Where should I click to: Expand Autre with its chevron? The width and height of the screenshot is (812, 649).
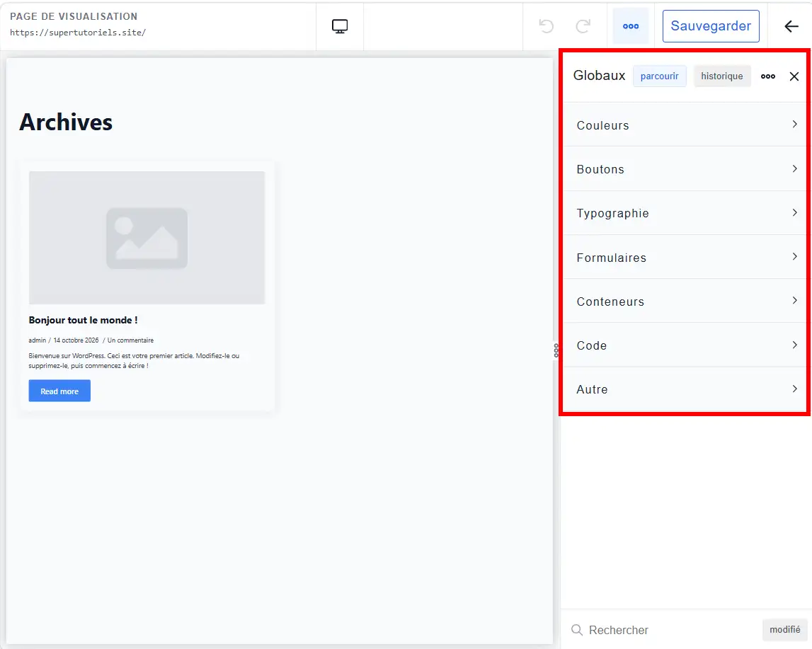[x=794, y=389]
